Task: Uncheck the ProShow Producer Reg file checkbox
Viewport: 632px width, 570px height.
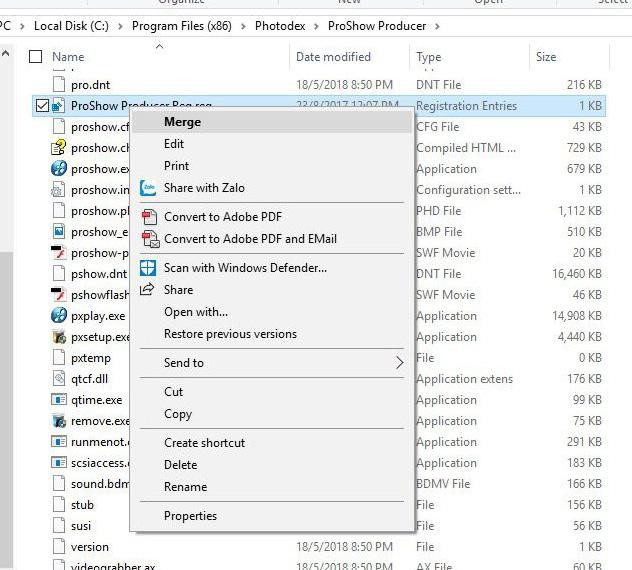Action: pos(41,105)
